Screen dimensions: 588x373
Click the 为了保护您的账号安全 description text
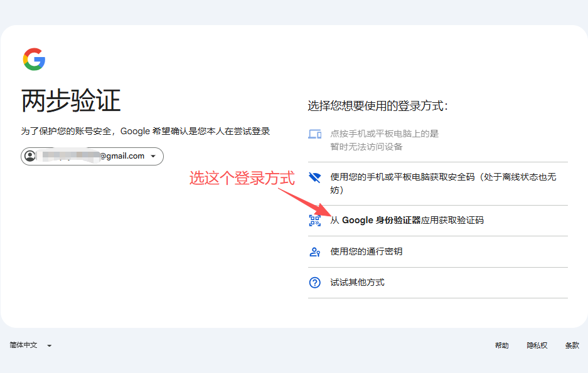coord(146,132)
